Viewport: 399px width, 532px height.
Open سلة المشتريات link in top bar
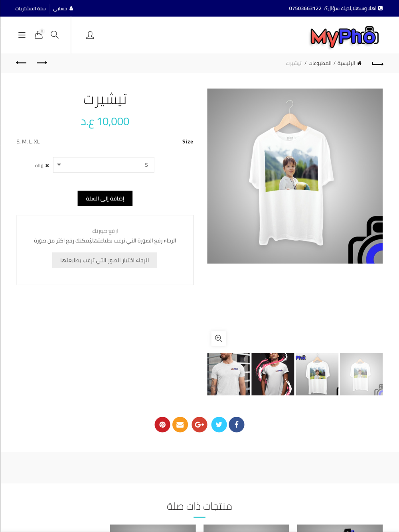tap(30, 8)
